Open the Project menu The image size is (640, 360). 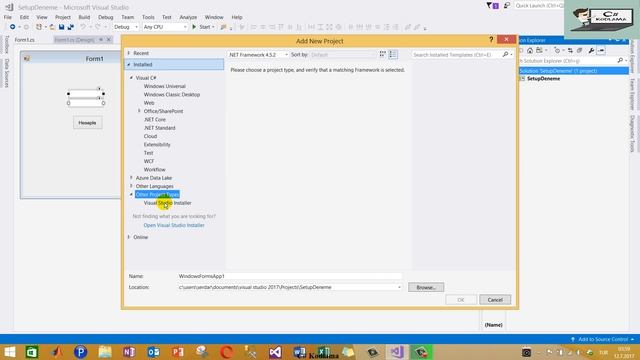point(63,17)
